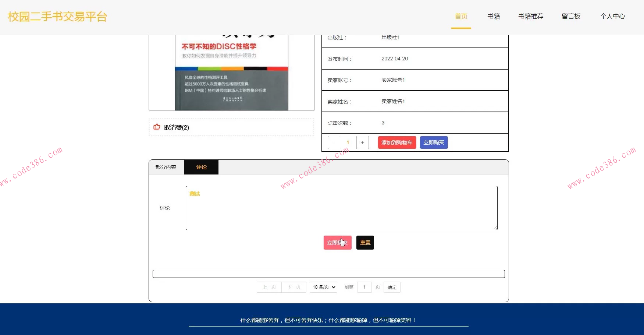Screen dimensions: 644x335
Task: Enter 个人中心 from top navigation
Action: click(612, 16)
